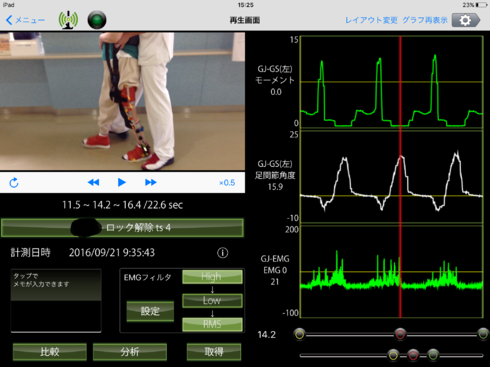Tap the memo input area
The width and height of the screenshot is (490, 367).
click(x=56, y=301)
